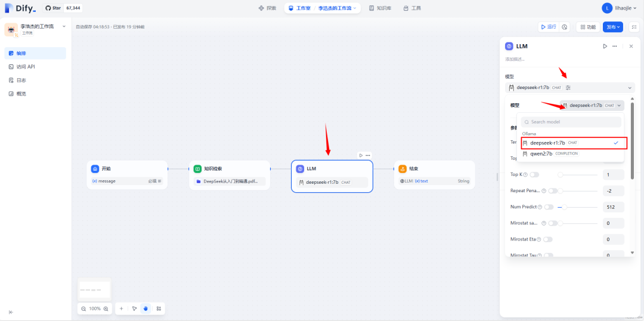Screen dimensions: 644x321
Task: Click the 运行 (Run) button
Action: [549, 27]
